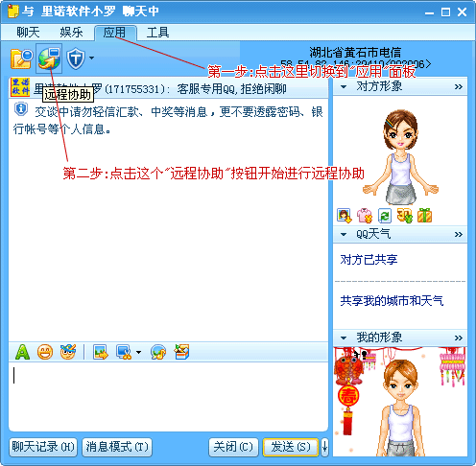Viewport: 476px width, 466px height.
Task: Click the blue security shield icon
Action: pos(76,58)
